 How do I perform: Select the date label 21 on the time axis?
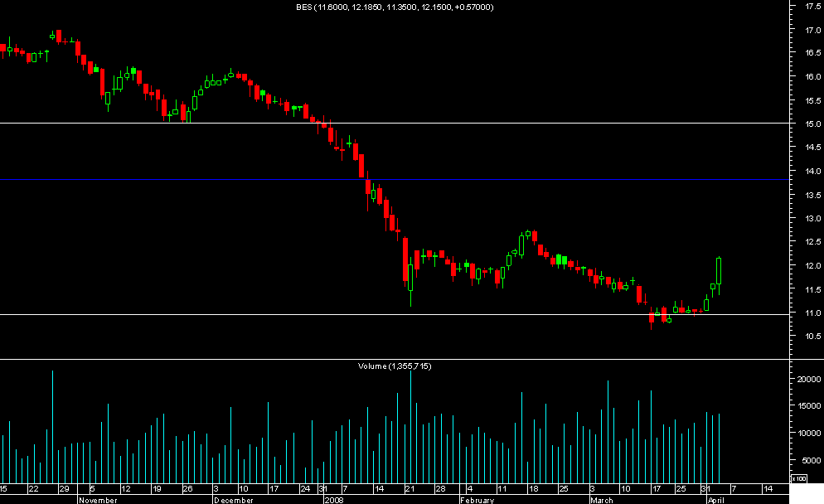click(410, 489)
